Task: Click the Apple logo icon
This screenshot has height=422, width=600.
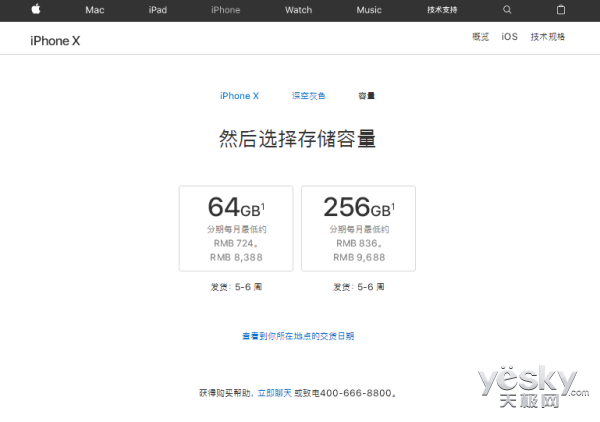Action: pos(36,9)
